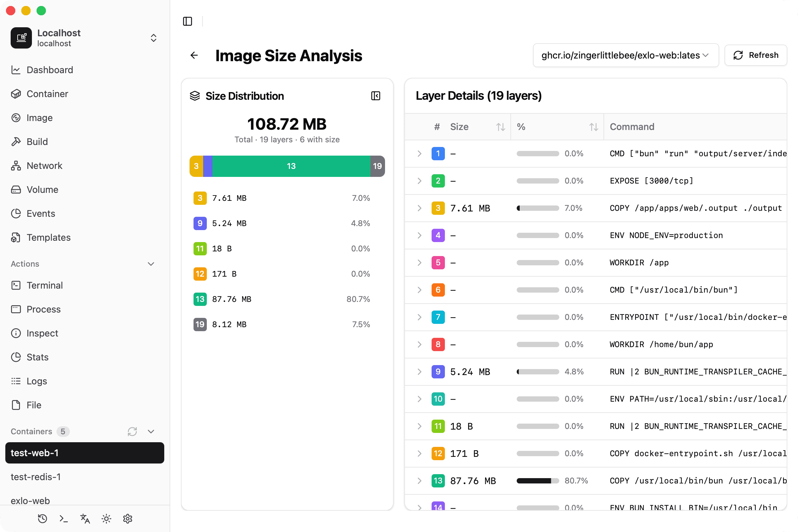This screenshot has height=532, width=798.
Task: Go back using the back arrow
Action: [194, 55]
